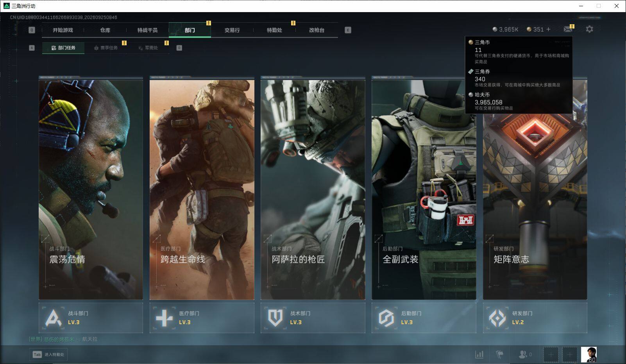Click the 哈夫币 heading in tooltip
The width and height of the screenshot is (626, 364).
pyautogui.click(x=482, y=95)
